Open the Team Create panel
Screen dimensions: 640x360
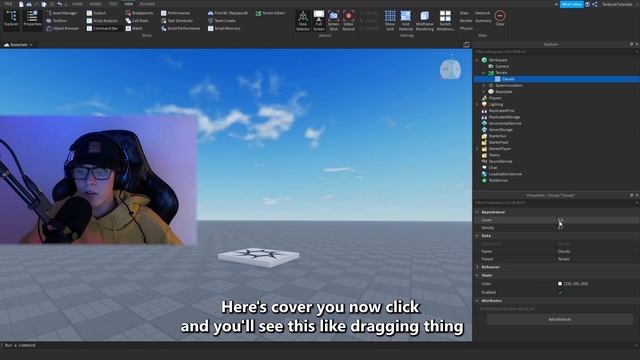(x=222, y=21)
